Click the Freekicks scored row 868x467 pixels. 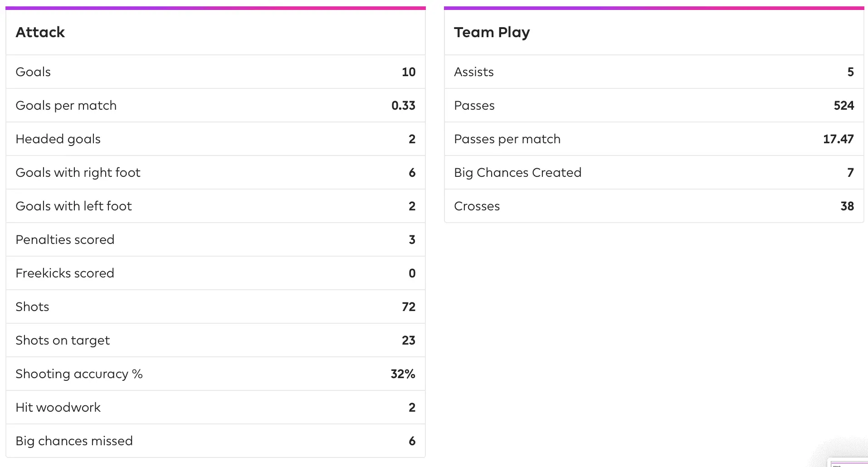[x=215, y=273]
